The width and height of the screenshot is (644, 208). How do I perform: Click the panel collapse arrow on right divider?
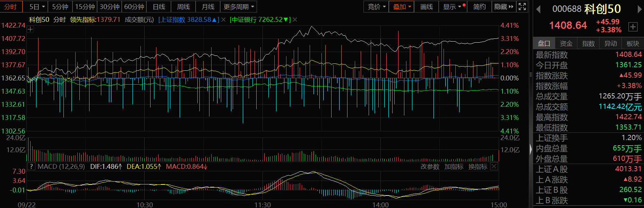tap(531, 149)
